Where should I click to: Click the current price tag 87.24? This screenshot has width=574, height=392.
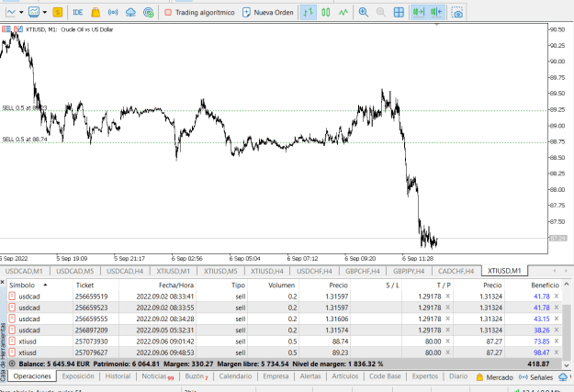point(557,238)
